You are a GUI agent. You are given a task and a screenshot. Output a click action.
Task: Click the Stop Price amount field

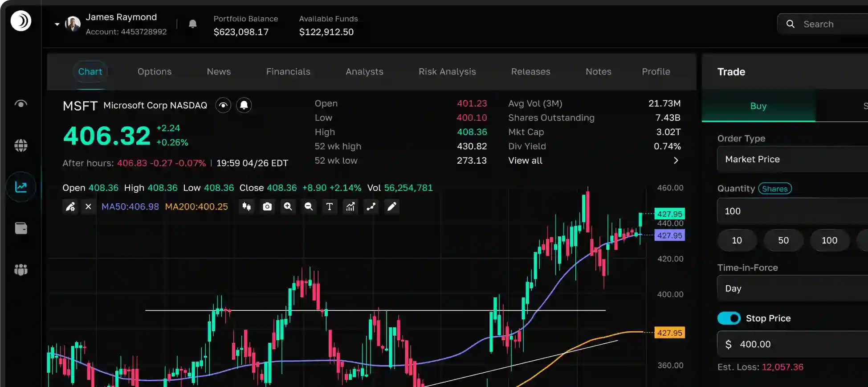pos(793,344)
